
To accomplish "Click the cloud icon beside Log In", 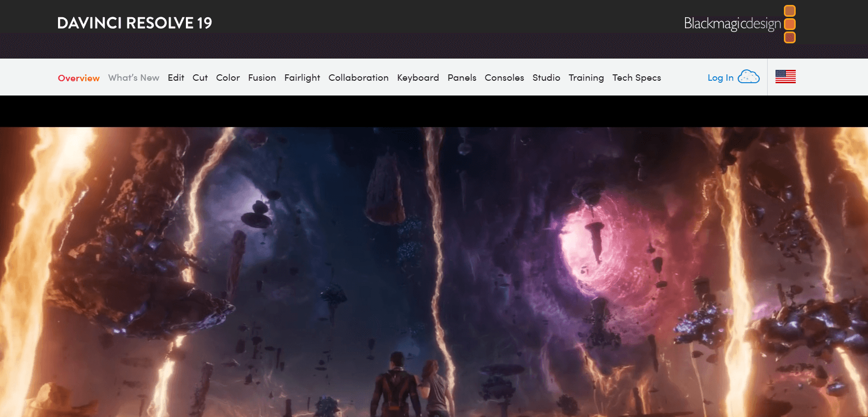I will 748,77.
